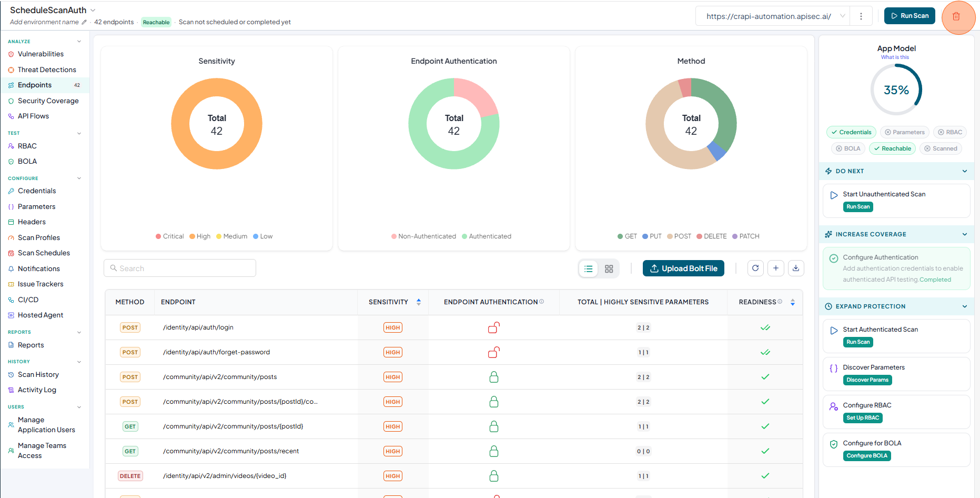The width and height of the screenshot is (980, 498).
Task: Click the download endpoints icon
Action: tap(796, 268)
